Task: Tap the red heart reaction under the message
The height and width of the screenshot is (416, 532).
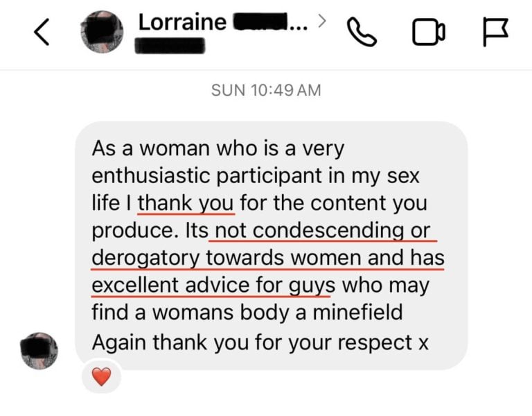Action: (x=101, y=376)
